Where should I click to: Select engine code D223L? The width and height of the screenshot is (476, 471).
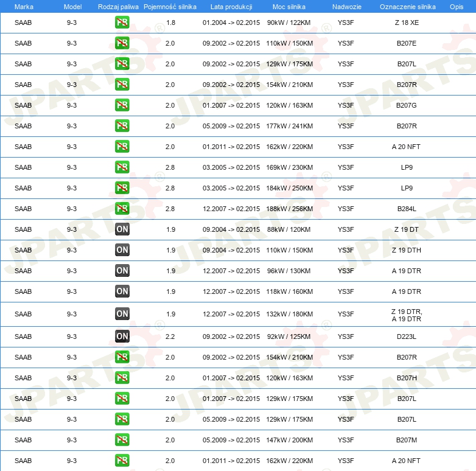pyautogui.click(x=407, y=337)
